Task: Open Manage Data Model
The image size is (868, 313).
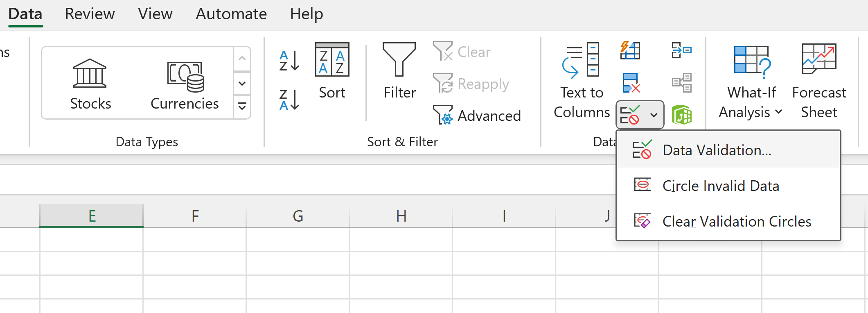Action: 682,115
